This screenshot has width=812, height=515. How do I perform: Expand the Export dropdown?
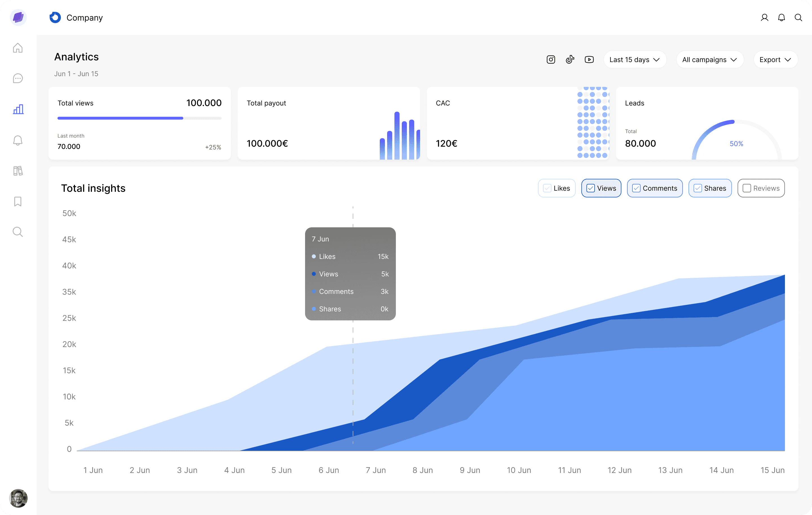[x=775, y=60]
